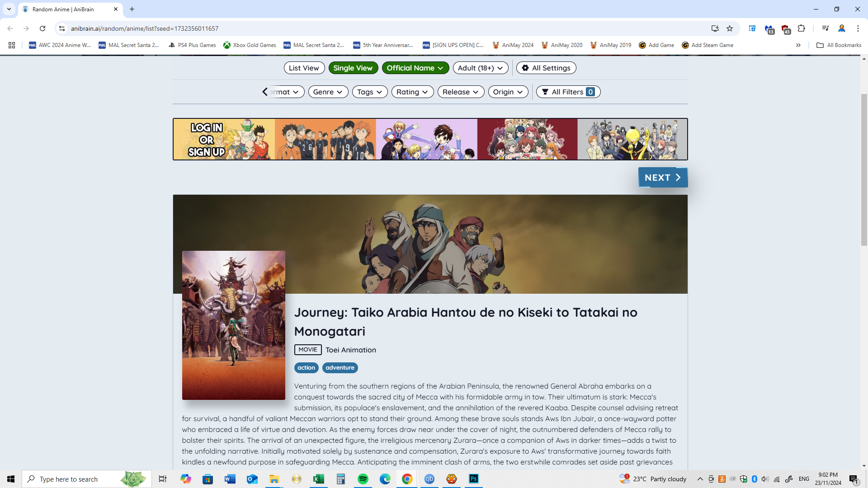Viewport: 868px width, 488px height.
Task: Select Single View mode
Action: click(353, 68)
